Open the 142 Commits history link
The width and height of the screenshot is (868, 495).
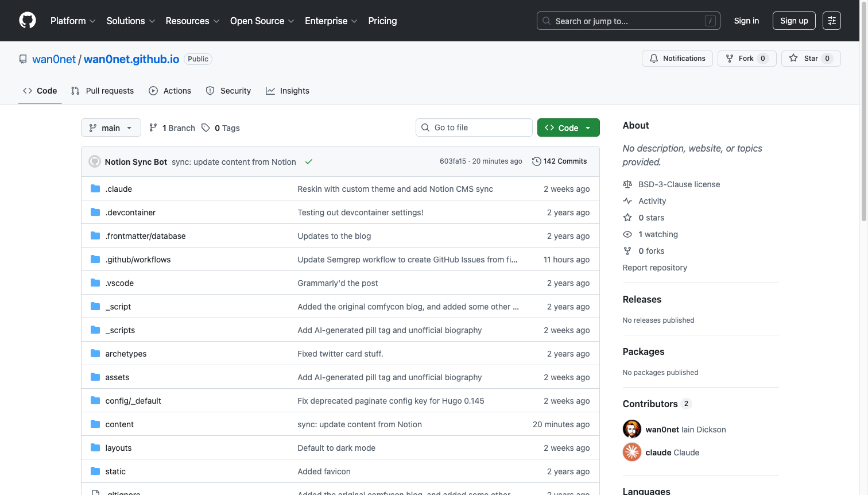pyautogui.click(x=559, y=161)
